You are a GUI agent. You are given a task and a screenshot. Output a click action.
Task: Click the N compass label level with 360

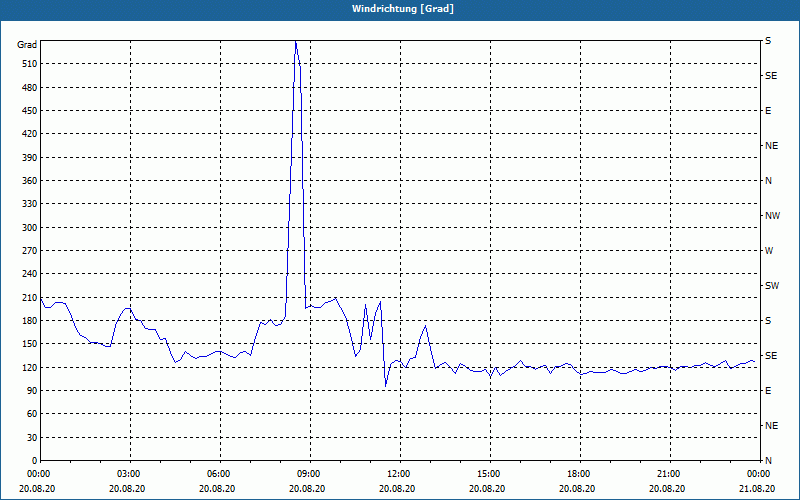pos(768,181)
